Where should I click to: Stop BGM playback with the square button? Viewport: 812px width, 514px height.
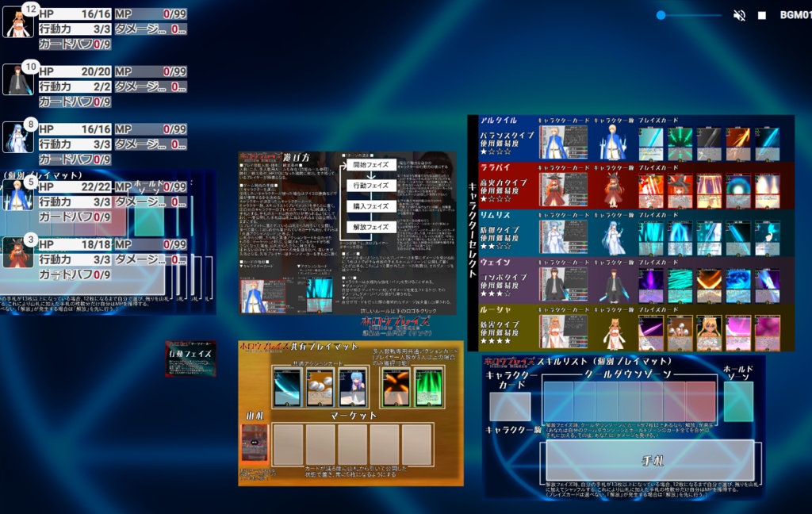[x=762, y=16]
